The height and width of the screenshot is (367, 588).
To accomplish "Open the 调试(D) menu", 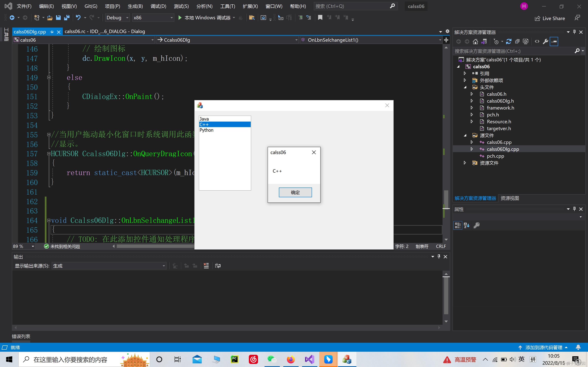I will pyautogui.click(x=158, y=6).
